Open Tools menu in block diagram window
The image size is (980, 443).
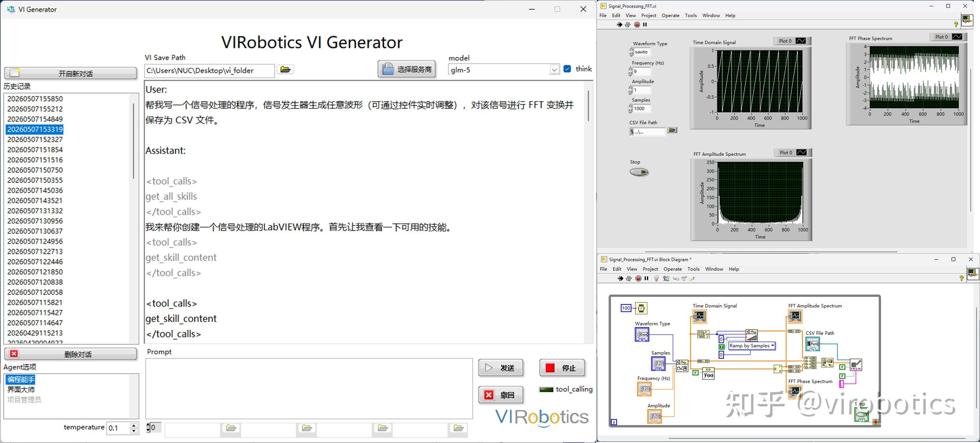click(693, 269)
